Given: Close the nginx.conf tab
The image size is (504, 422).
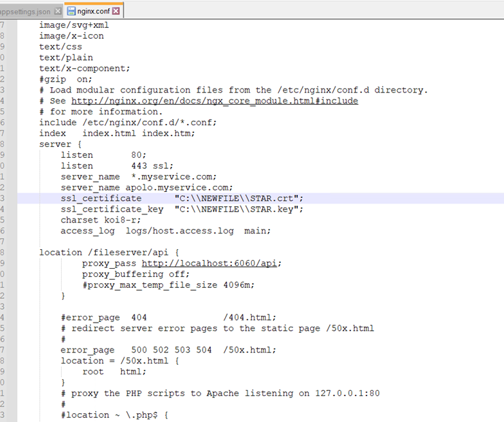Looking at the screenshot, I should pyautogui.click(x=116, y=12).
